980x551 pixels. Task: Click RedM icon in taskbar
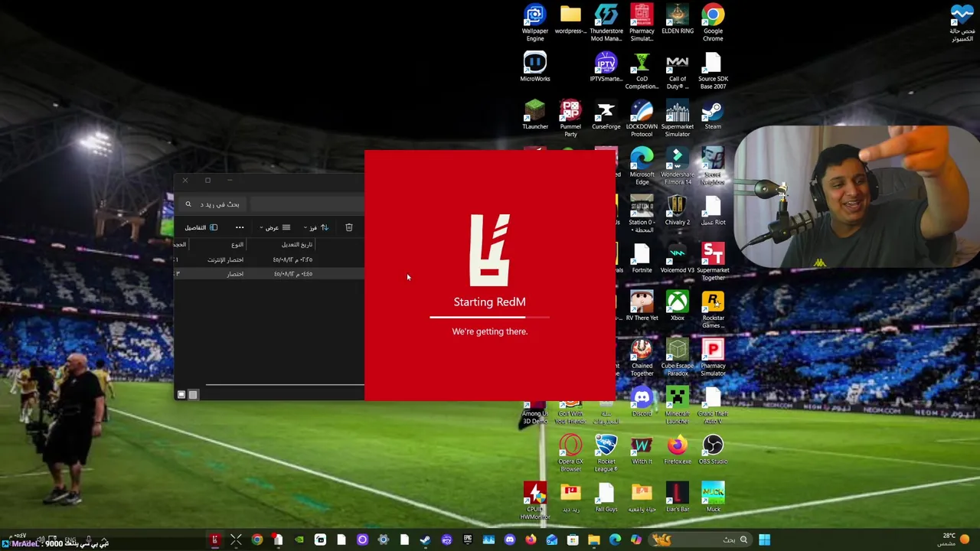[x=215, y=540]
